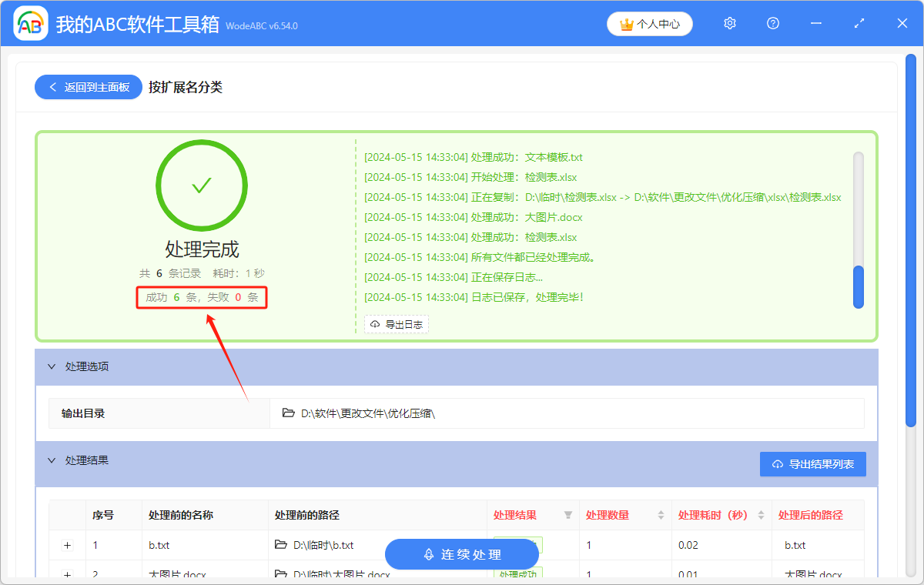Collapse the 处理选项 section
Screen dimensions: 924x585
click(51, 367)
